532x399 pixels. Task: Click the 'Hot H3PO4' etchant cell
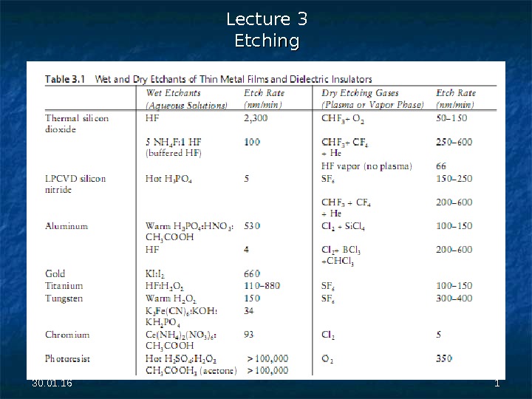tap(168, 179)
